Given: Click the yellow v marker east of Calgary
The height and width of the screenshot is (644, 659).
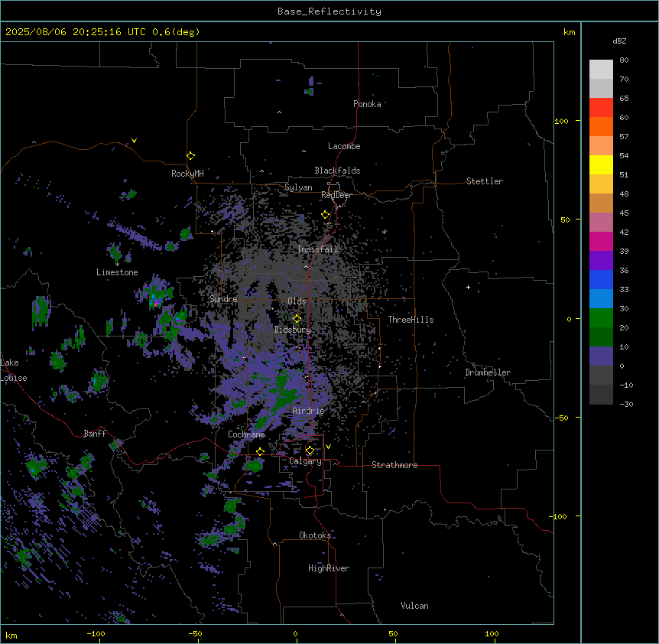Looking at the screenshot, I should click(328, 447).
